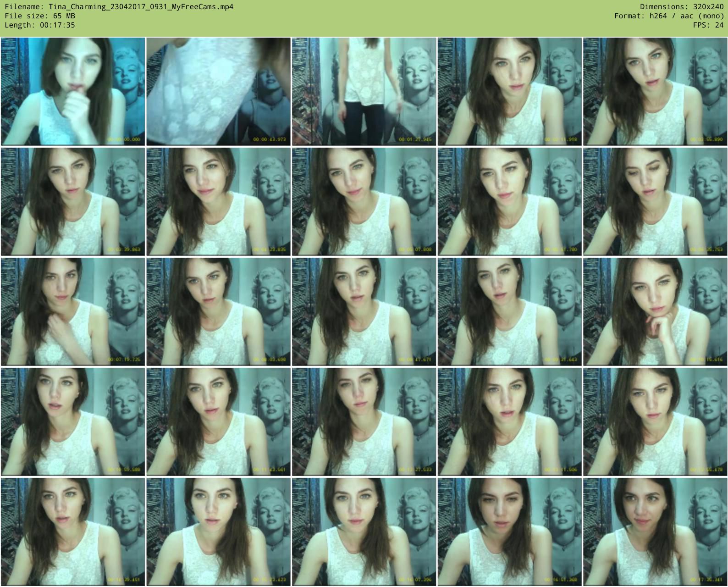
Task: Select the frame stamped 00:13:11
Action: coord(509,421)
